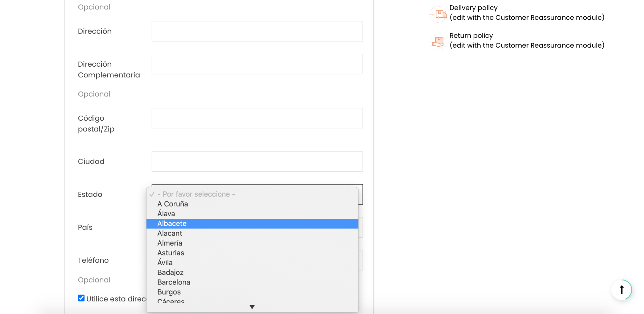644x314 pixels.
Task: Click the Delivery policy truck icon
Action: pyautogui.click(x=438, y=14)
